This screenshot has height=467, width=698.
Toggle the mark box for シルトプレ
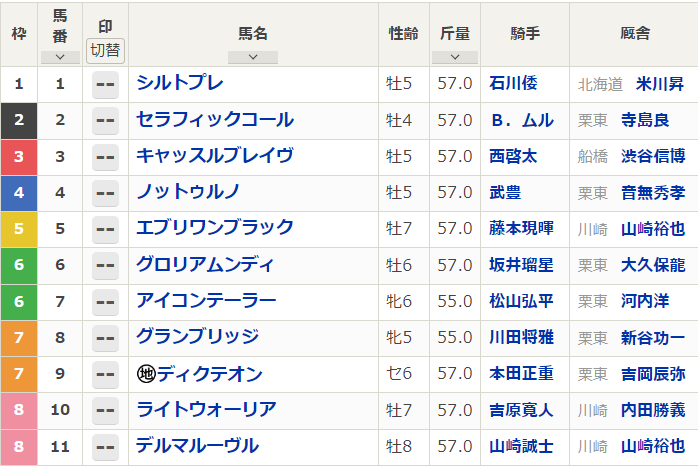point(105,84)
